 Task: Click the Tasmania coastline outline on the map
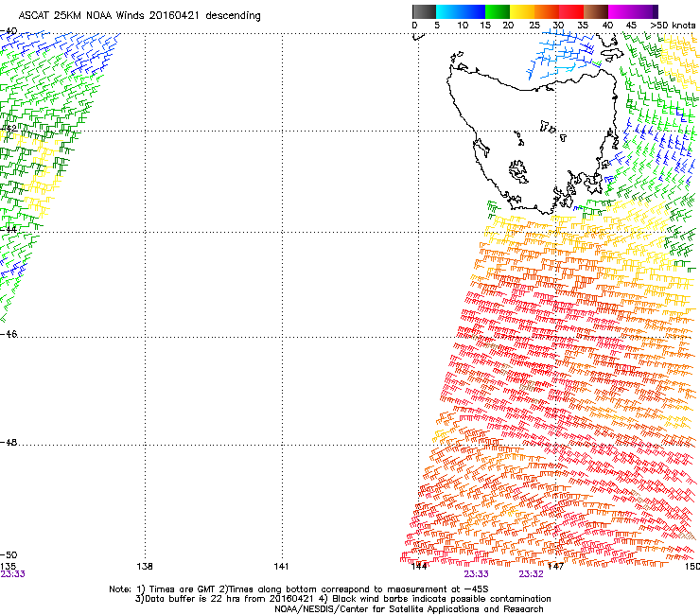point(532,138)
